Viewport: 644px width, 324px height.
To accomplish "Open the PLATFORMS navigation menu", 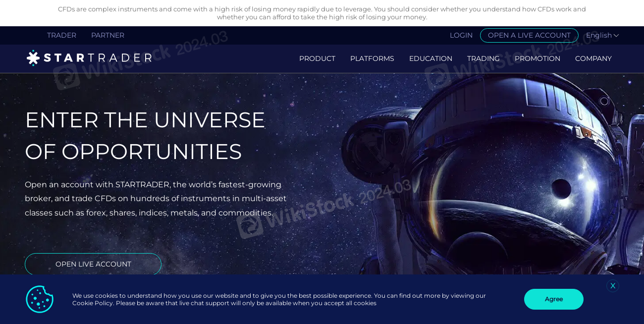I will pos(372,58).
